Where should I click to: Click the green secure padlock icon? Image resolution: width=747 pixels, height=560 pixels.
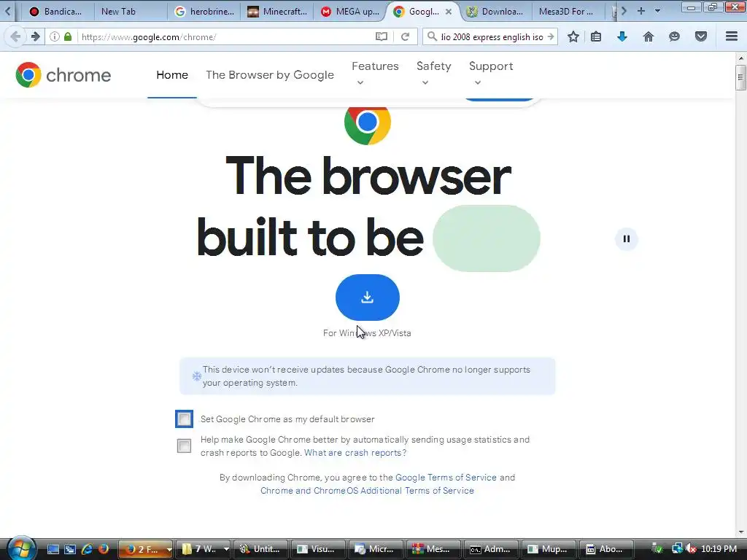tap(68, 36)
